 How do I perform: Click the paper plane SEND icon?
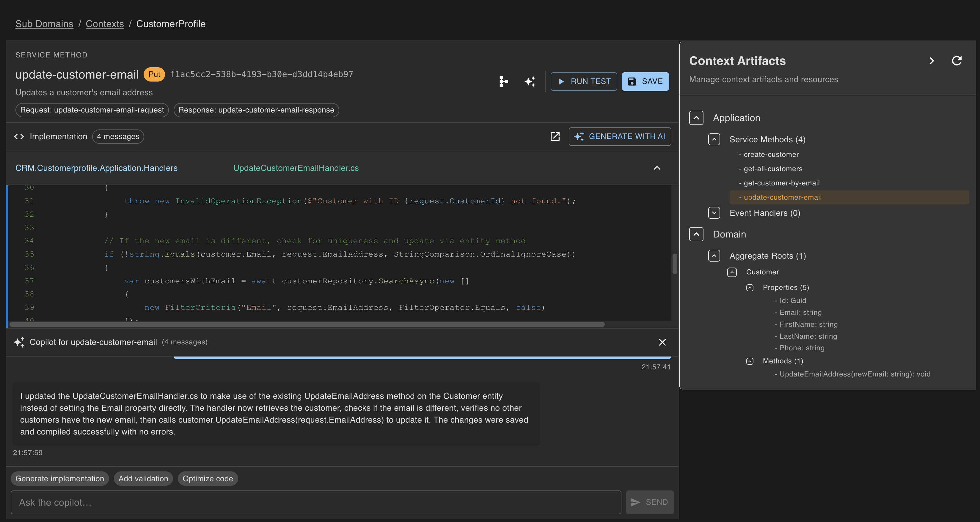tap(635, 502)
